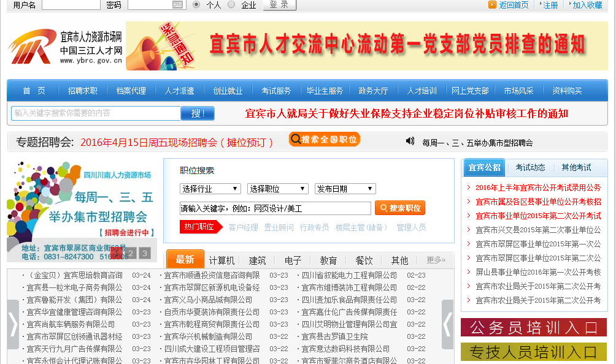Click hot job 行政专员
616x364 pixels.
314,227
